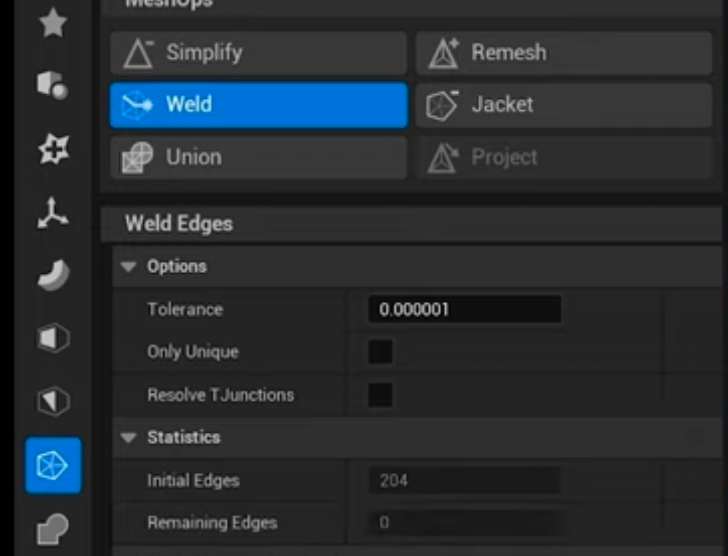
Task: Click the Project tool button
Action: pyautogui.click(x=565, y=158)
